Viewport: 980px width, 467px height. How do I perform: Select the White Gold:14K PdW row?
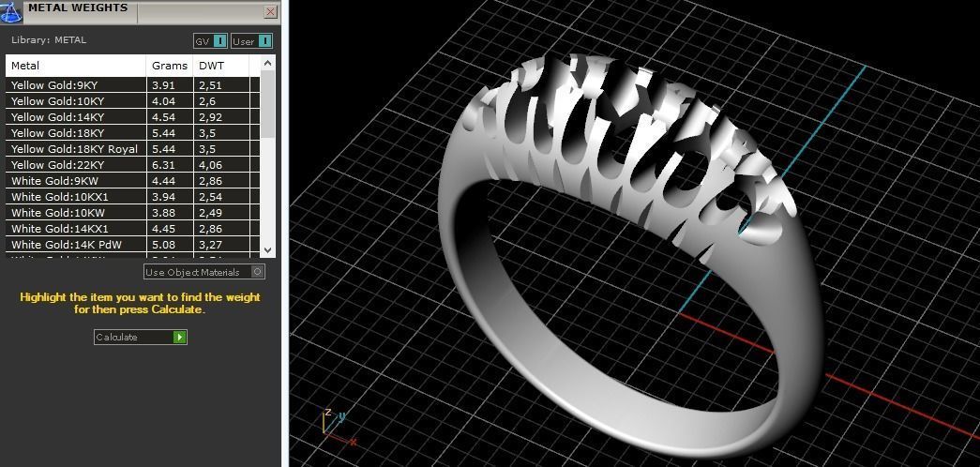click(132, 245)
